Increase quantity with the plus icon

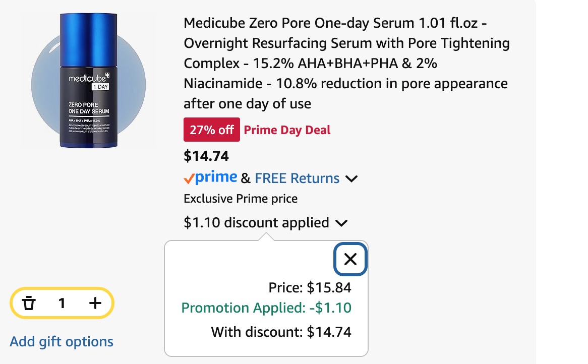95,303
